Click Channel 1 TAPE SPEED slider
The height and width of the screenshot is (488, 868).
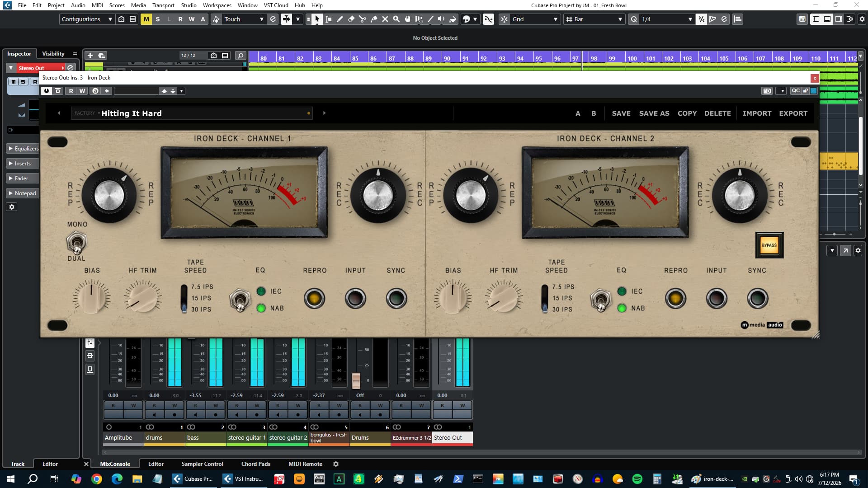184,298
